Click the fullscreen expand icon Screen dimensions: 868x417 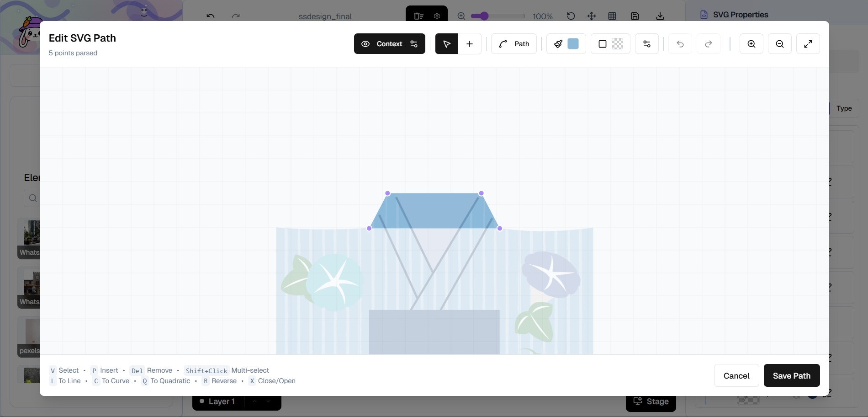(x=808, y=43)
